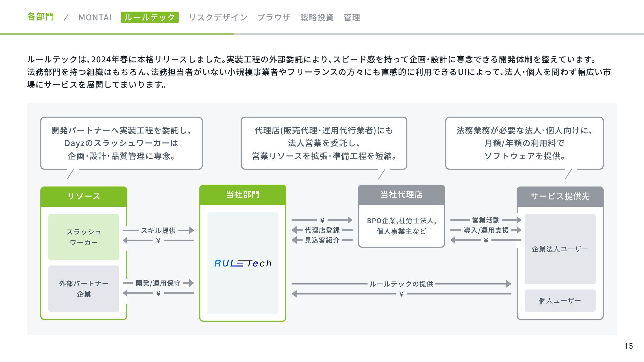Click the green progress bar at top
The image size is (644, 362).
pos(117,34)
